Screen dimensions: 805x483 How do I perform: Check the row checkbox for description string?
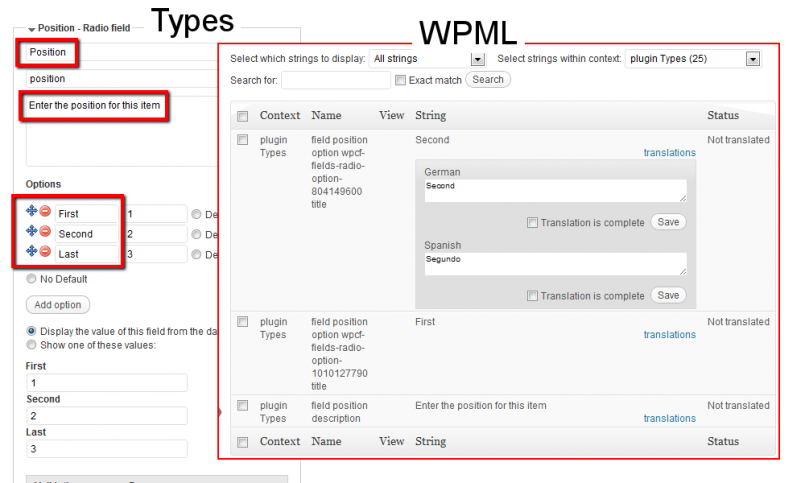[x=243, y=405]
